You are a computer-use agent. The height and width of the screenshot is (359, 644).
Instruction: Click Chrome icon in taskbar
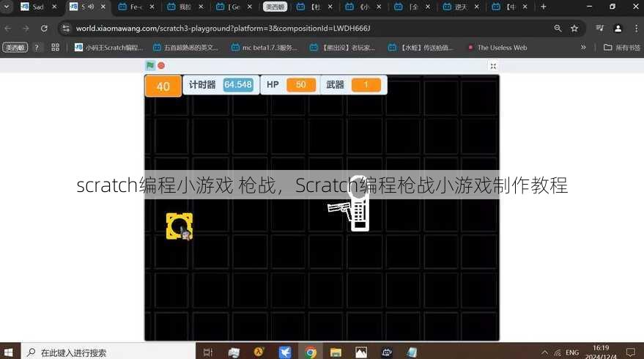click(x=311, y=352)
